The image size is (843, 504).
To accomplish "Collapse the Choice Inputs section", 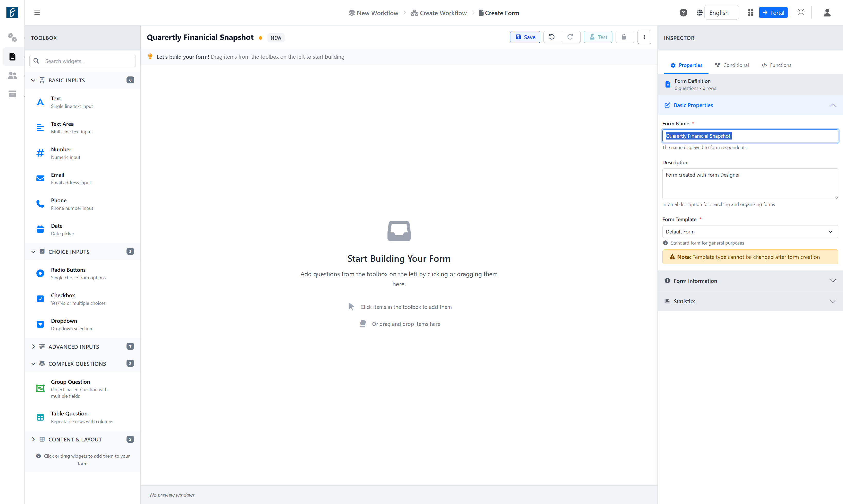I will (83, 252).
